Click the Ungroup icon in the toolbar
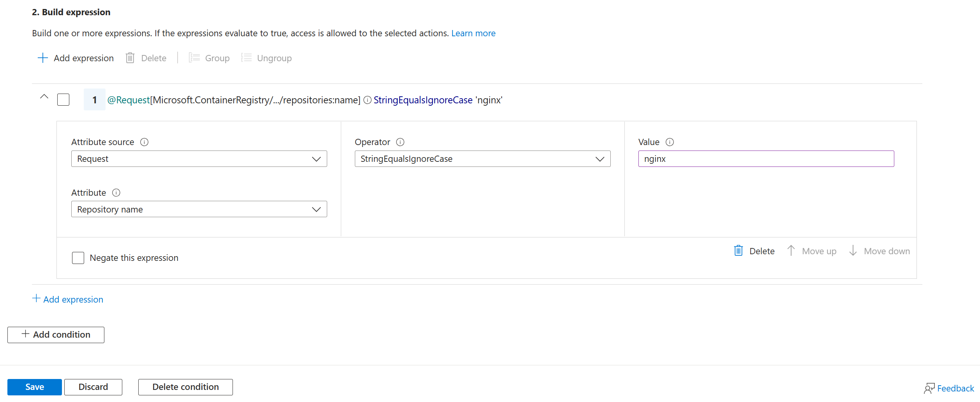Screen dimensions: 980x402 pos(247,58)
